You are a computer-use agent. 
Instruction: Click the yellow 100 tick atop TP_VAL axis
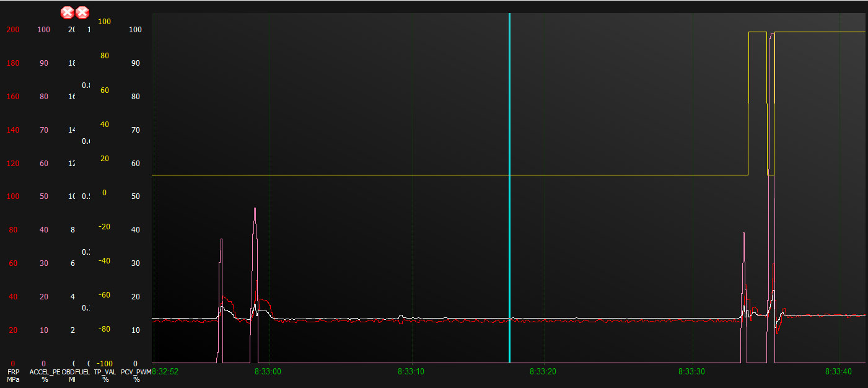point(105,22)
